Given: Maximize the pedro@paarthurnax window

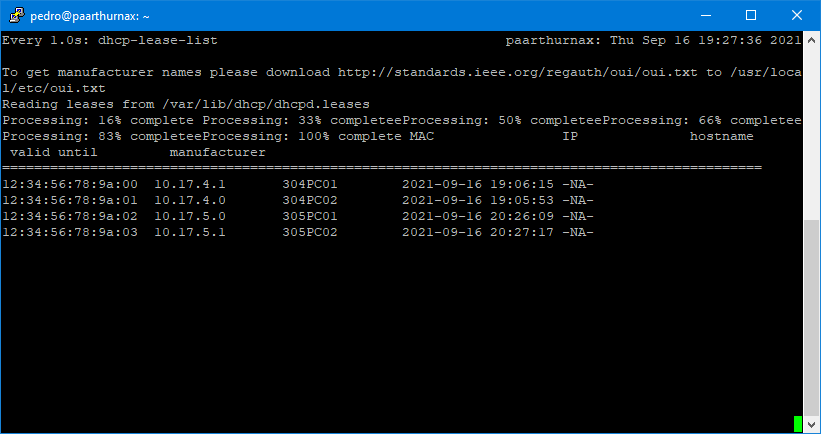Looking at the screenshot, I should pyautogui.click(x=751, y=15).
